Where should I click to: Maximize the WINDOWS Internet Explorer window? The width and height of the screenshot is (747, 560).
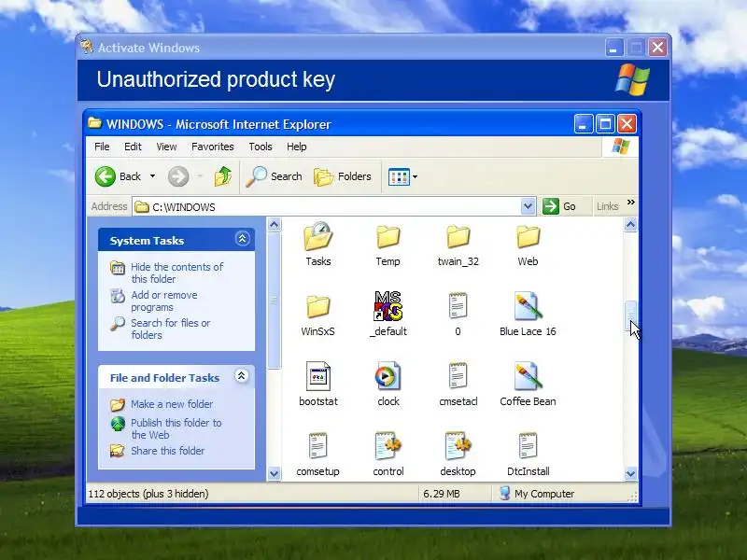(605, 124)
